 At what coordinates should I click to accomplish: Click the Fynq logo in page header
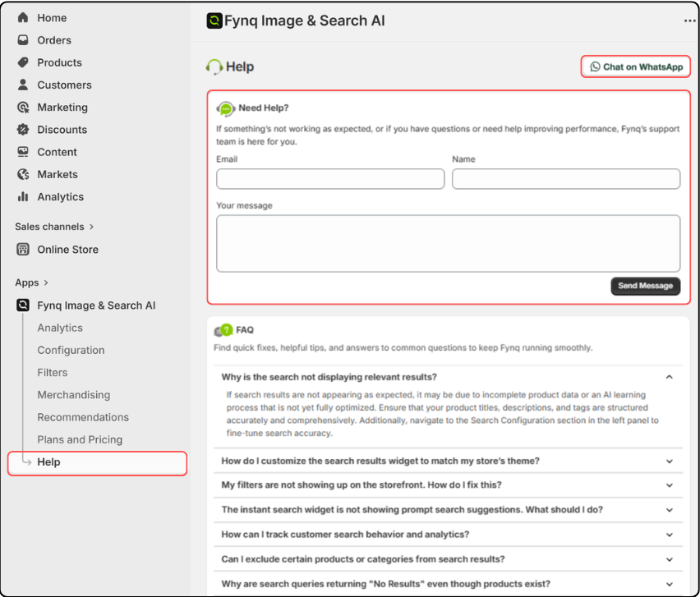tap(214, 21)
